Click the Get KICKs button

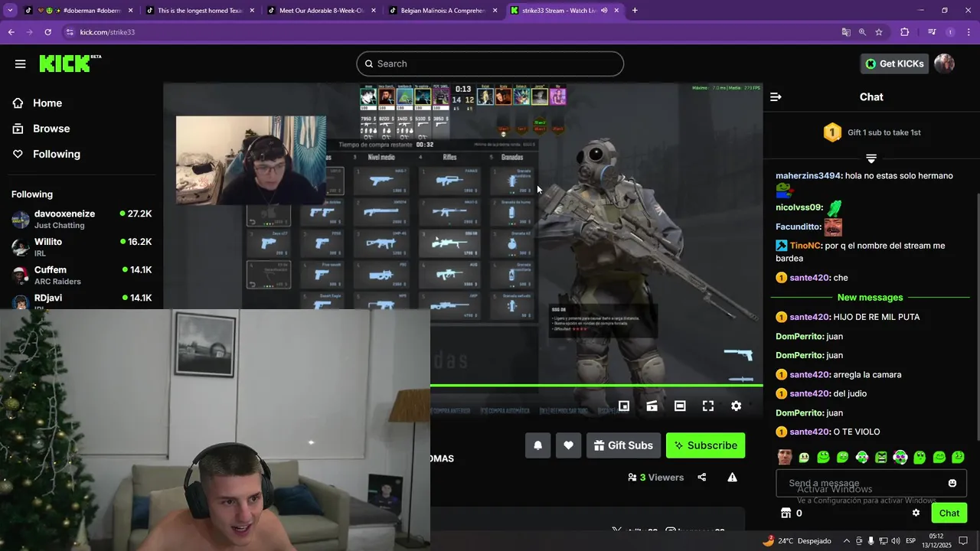[894, 64]
